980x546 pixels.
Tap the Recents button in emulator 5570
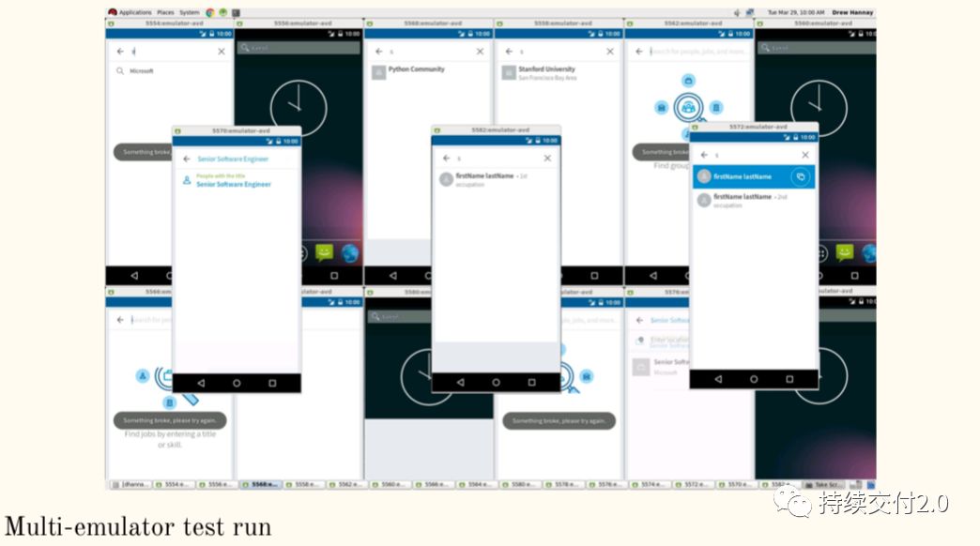(x=272, y=383)
